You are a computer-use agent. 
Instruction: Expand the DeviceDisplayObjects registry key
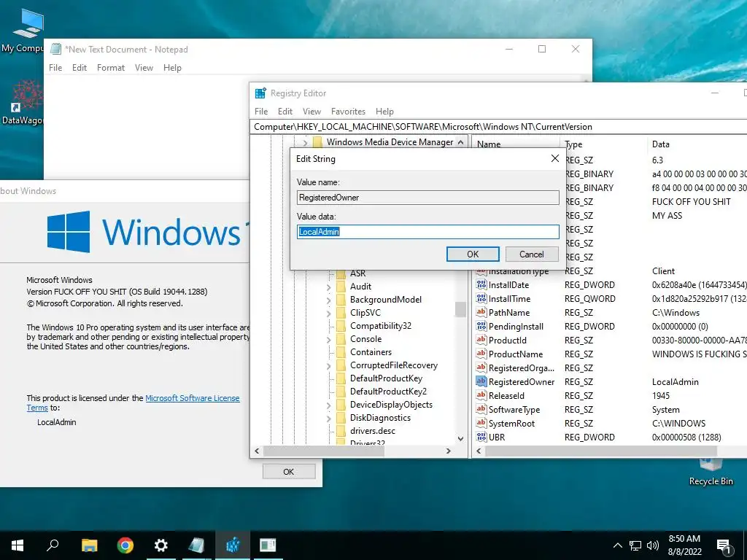[329, 405]
